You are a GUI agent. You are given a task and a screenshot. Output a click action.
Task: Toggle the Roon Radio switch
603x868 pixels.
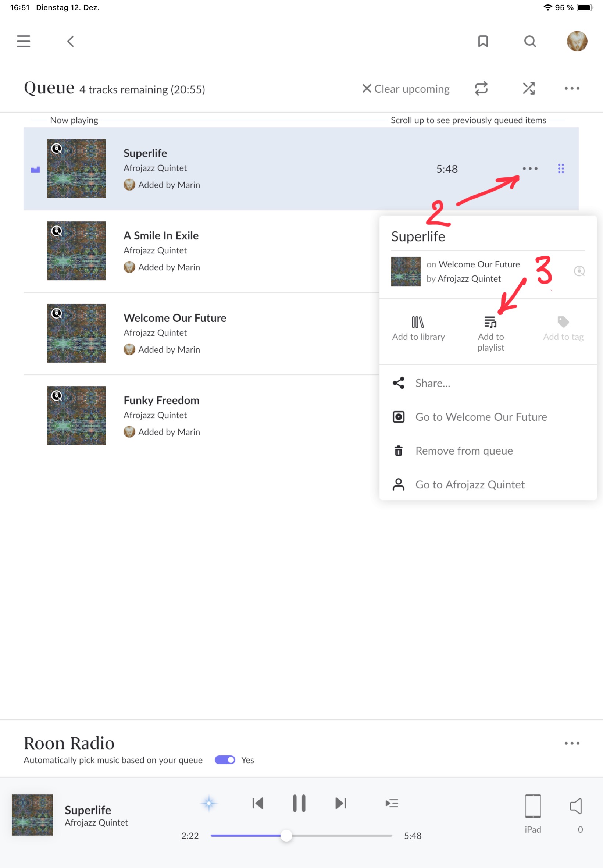click(225, 760)
